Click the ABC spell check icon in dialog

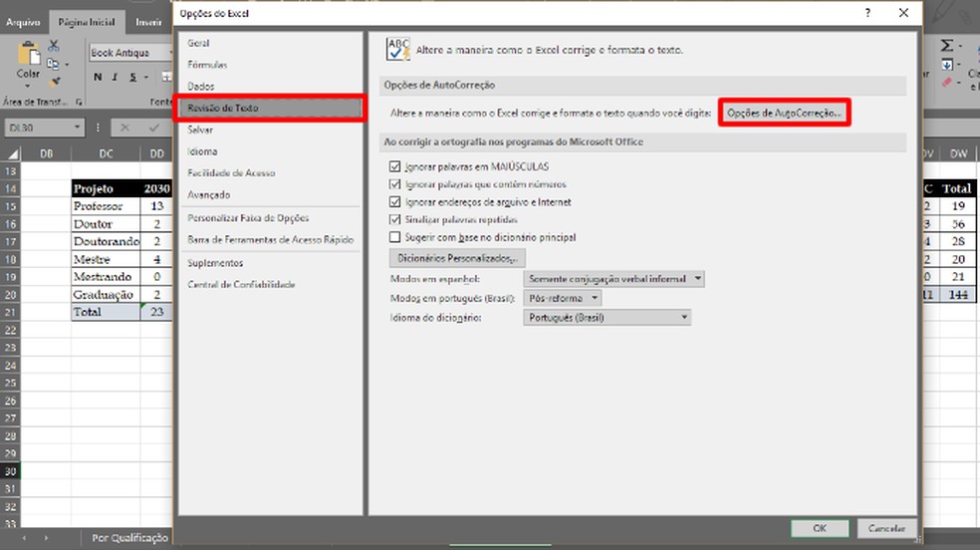pyautogui.click(x=397, y=50)
